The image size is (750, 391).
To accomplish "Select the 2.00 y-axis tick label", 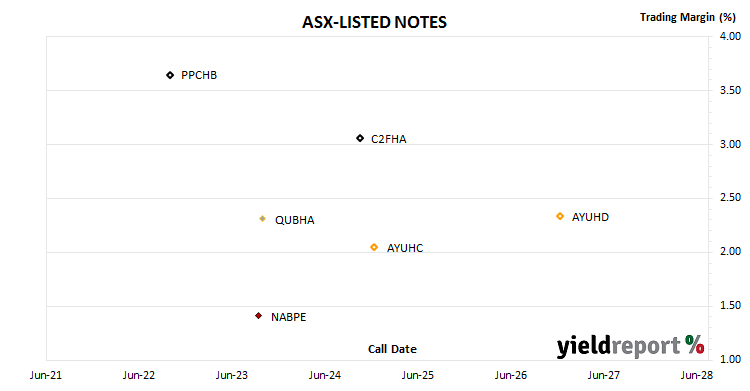I will (730, 251).
